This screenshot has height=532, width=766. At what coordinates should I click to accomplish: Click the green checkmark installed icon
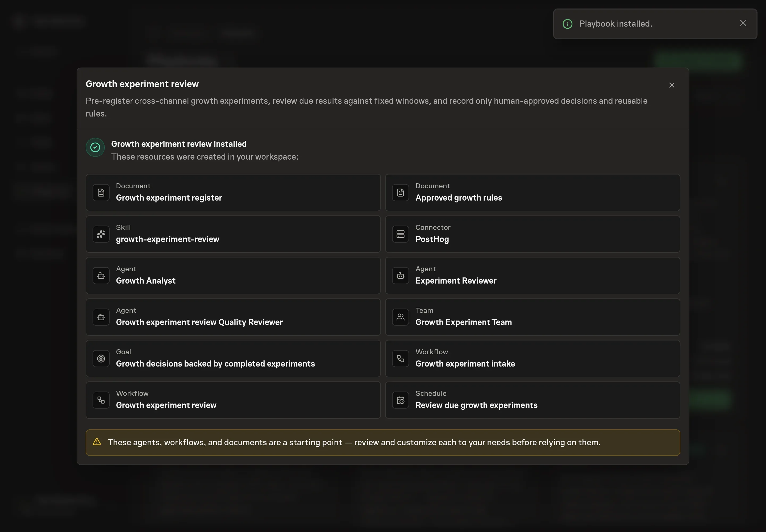point(95,147)
